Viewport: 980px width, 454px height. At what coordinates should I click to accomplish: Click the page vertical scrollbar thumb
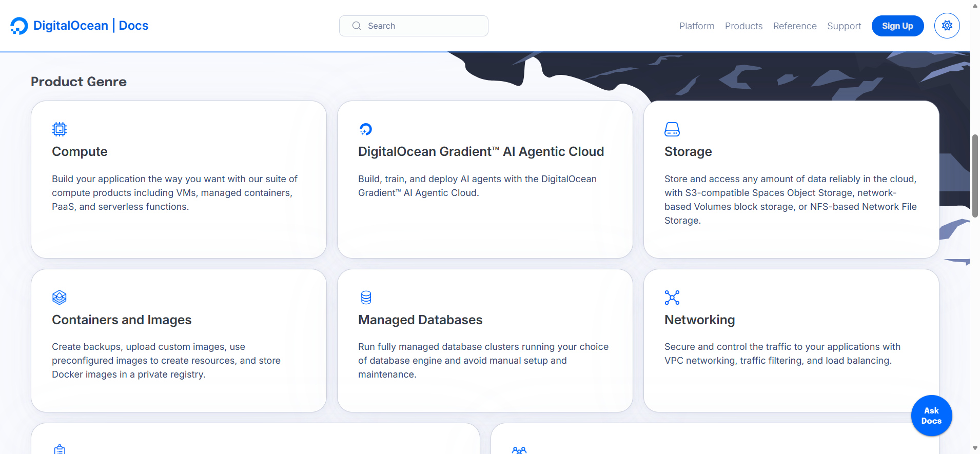pyautogui.click(x=975, y=176)
